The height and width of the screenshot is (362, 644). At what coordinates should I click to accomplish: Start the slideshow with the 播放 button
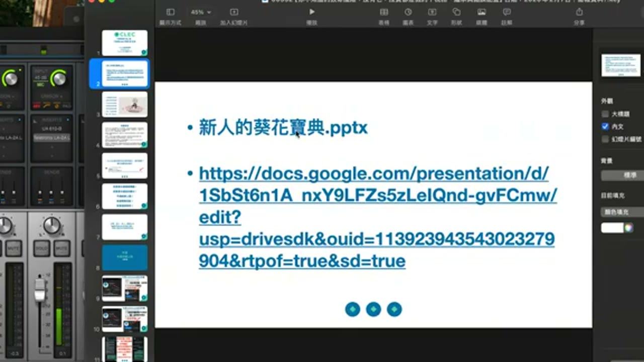click(x=312, y=12)
